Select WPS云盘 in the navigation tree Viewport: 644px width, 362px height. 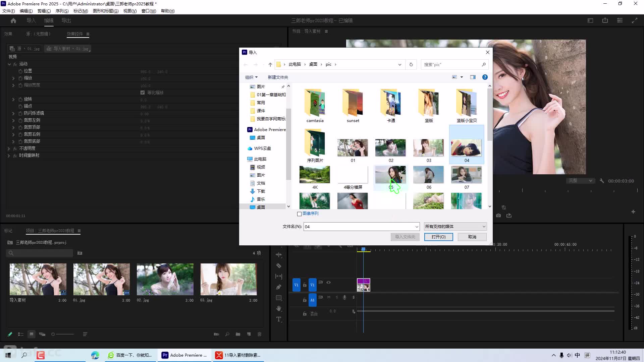tap(262, 148)
